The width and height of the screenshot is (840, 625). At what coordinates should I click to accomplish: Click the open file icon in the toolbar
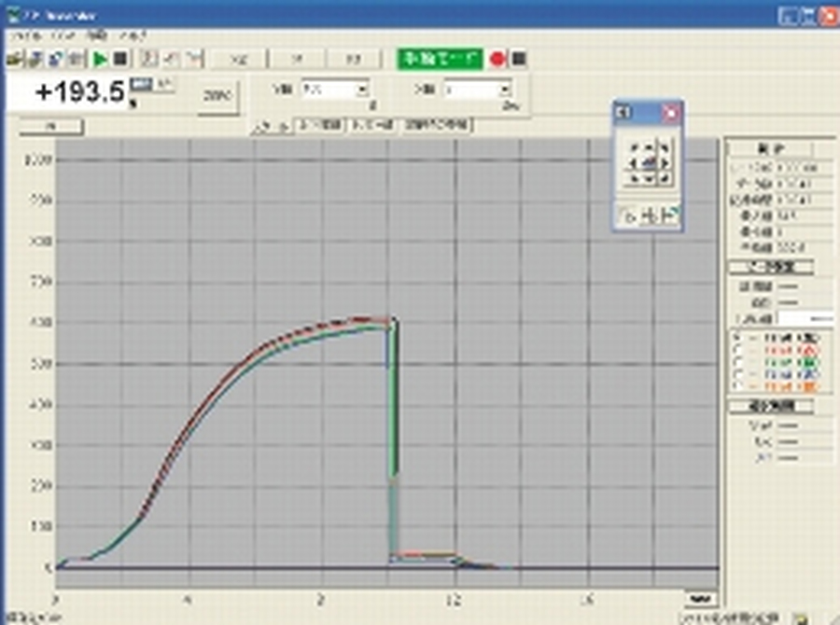(x=14, y=59)
